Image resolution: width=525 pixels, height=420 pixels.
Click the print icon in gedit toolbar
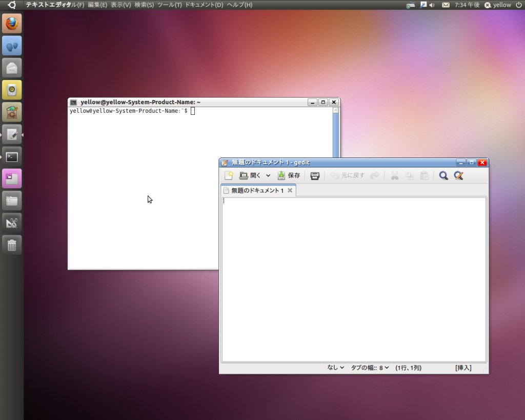coord(315,175)
